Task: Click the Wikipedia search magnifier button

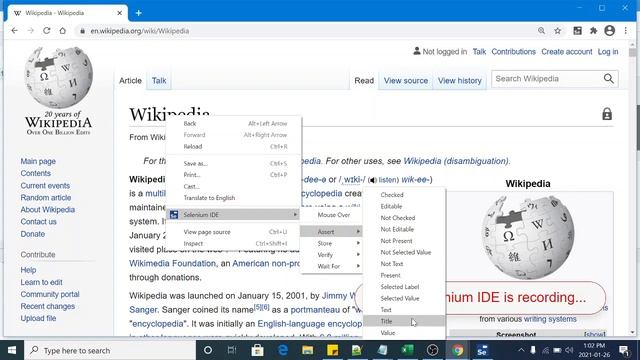Action: point(609,79)
